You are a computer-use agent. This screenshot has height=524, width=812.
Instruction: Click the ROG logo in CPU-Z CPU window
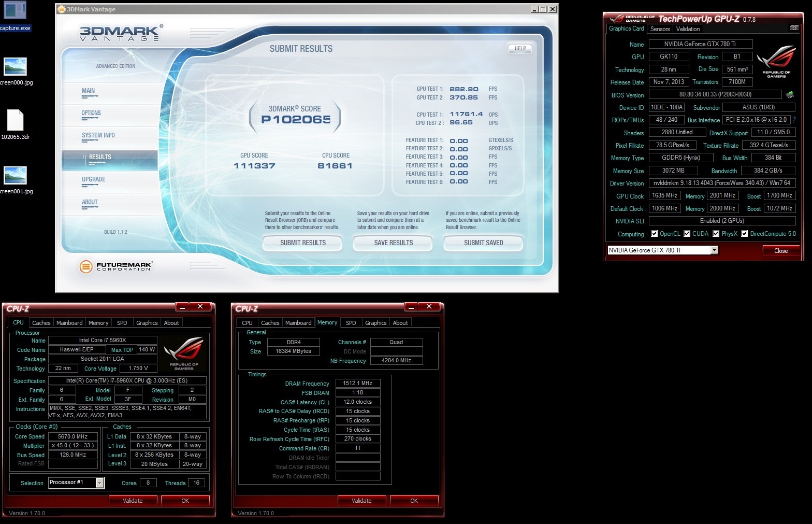[184, 353]
